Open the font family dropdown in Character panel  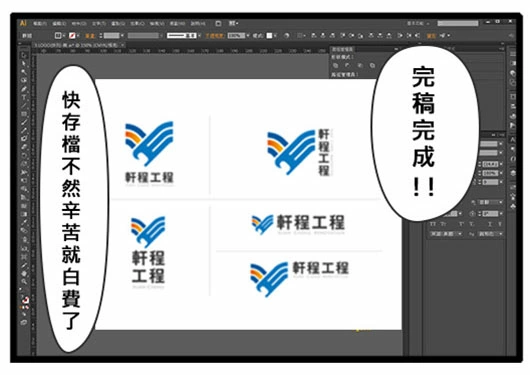tap(501, 144)
